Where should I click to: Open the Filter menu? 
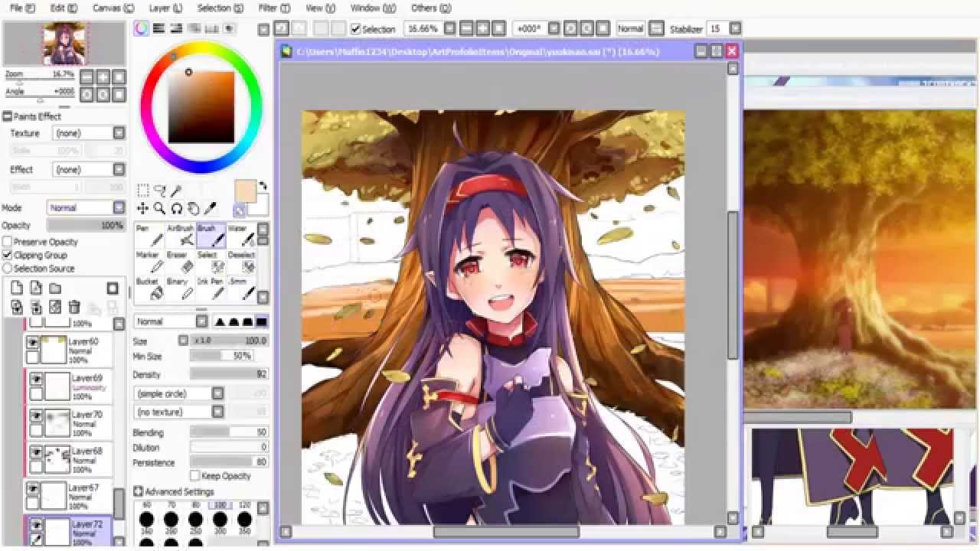click(274, 8)
